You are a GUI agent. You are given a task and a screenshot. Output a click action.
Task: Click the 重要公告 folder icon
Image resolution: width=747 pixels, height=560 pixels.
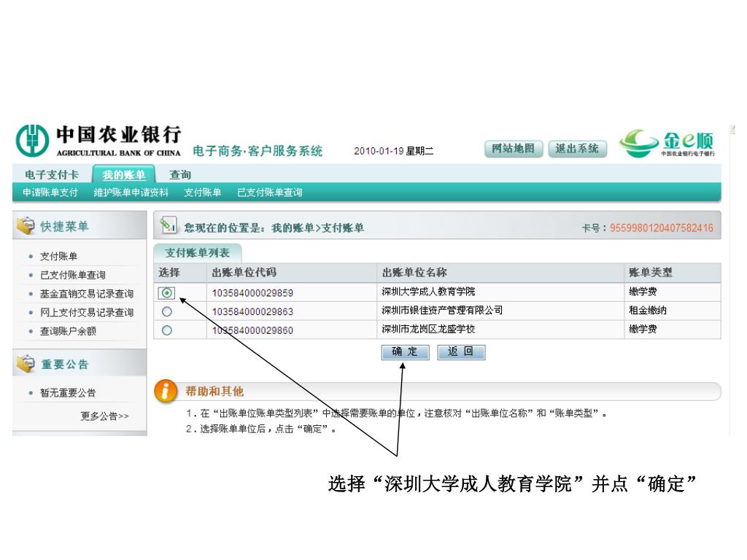(x=26, y=363)
